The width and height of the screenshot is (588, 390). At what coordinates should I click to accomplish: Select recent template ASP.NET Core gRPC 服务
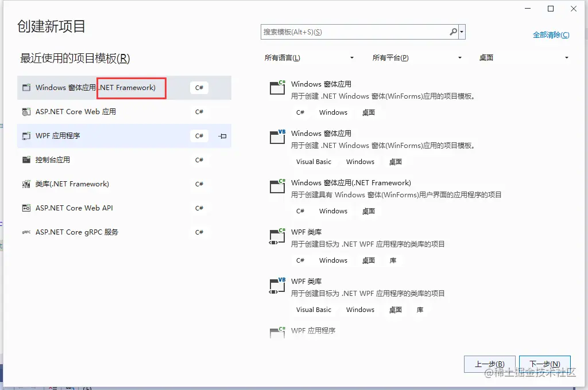click(124, 232)
